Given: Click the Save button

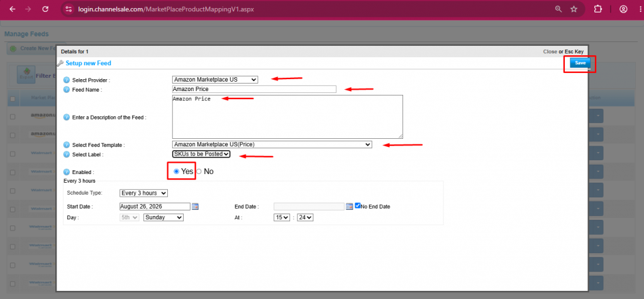Looking at the screenshot, I should click(x=580, y=63).
